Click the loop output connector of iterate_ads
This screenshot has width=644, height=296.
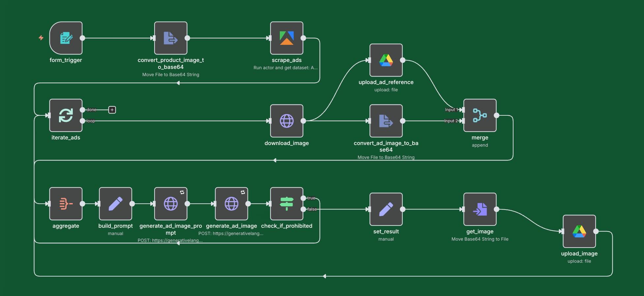click(x=82, y=121)
